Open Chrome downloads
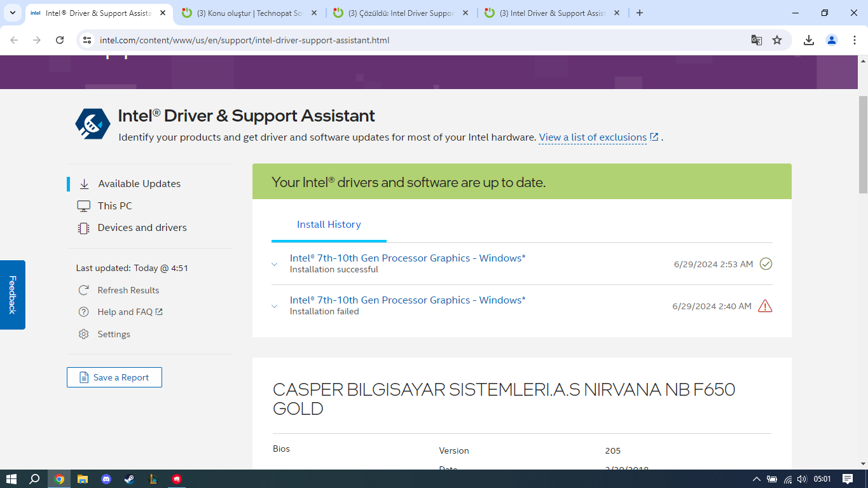This screenshot has height=488, width=868. point(809,40)
